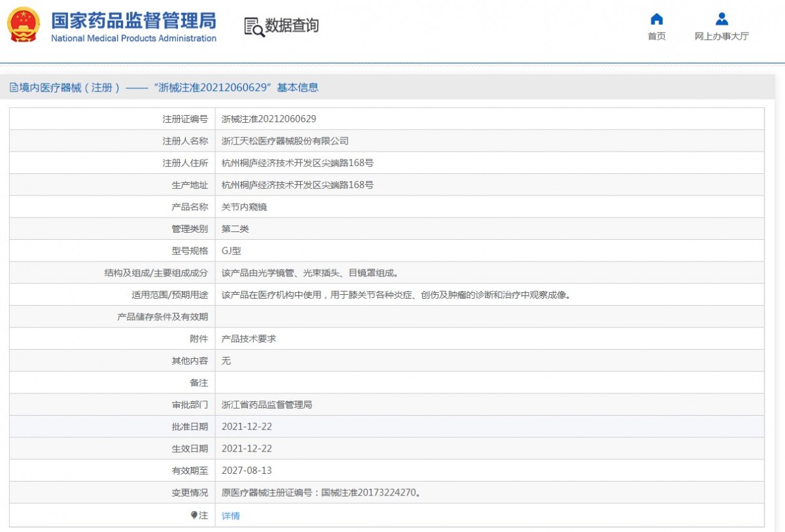Go to the 首页 menu label
The width and height of the screenshot is (785, 532).
click(x=656, y=37)
